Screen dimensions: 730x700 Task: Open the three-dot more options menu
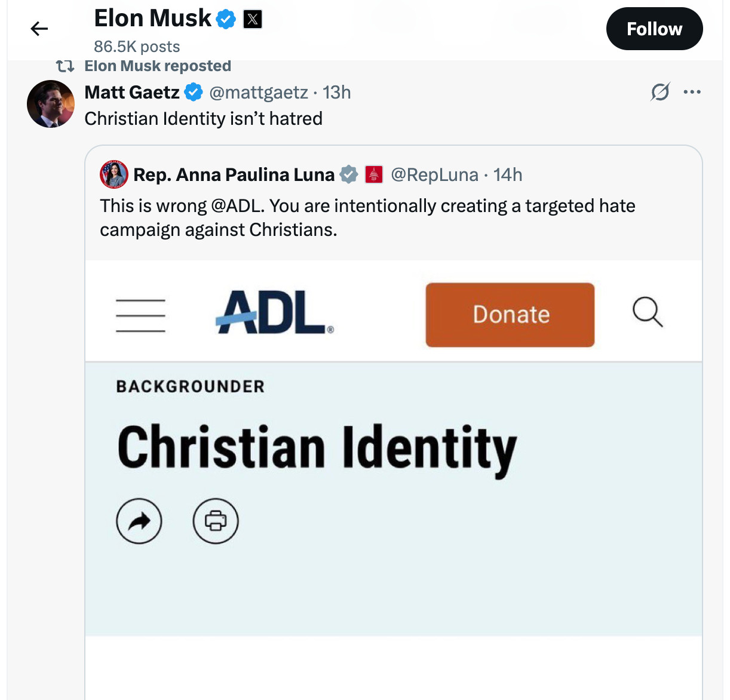coord(692,92)
